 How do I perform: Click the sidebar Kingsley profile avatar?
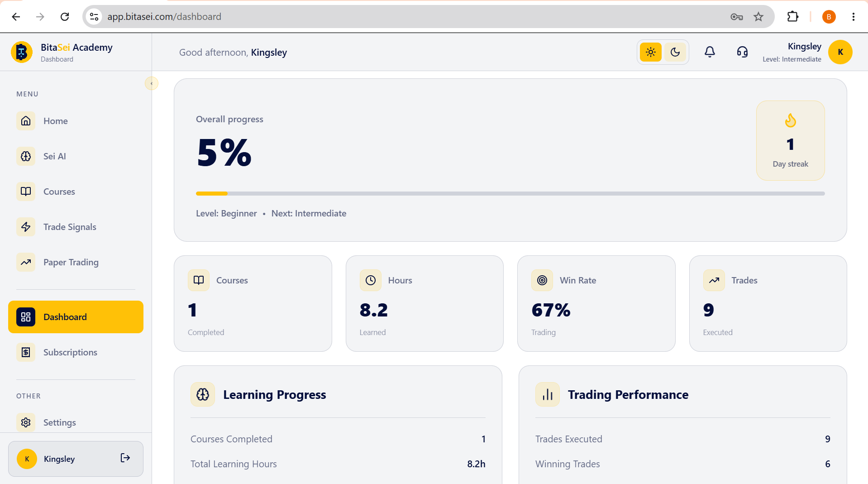[27, 459]
